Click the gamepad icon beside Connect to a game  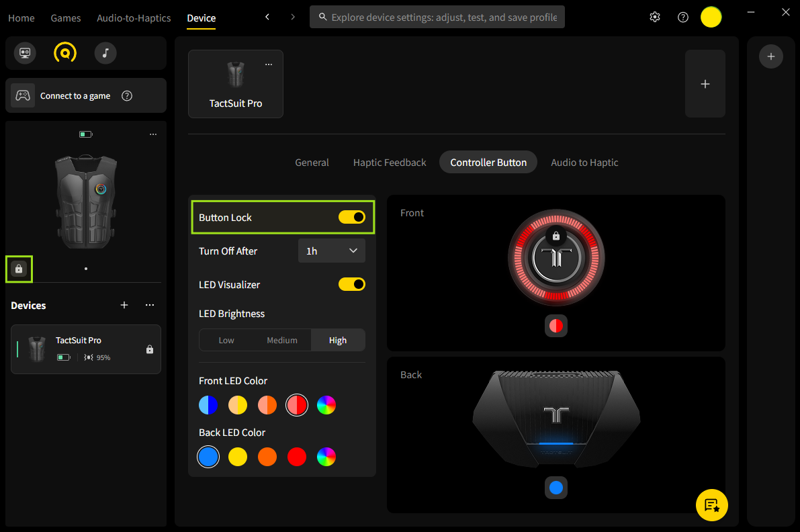pos(23,95)
